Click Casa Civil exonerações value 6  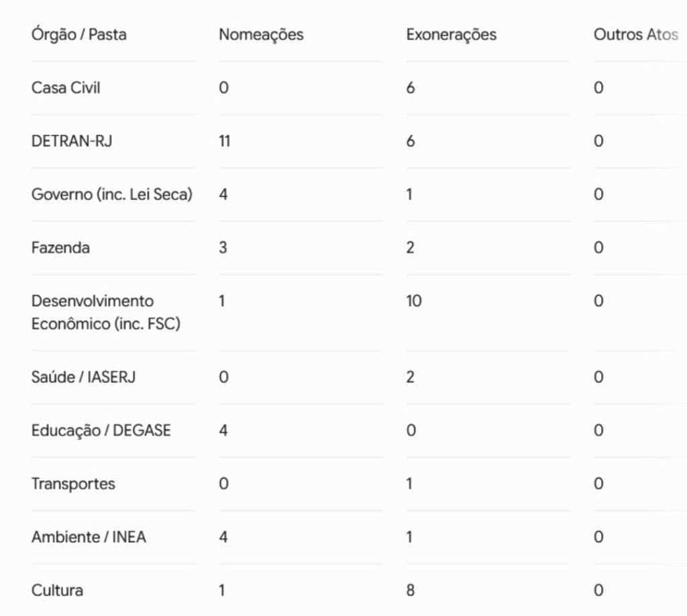click(411, 88)
